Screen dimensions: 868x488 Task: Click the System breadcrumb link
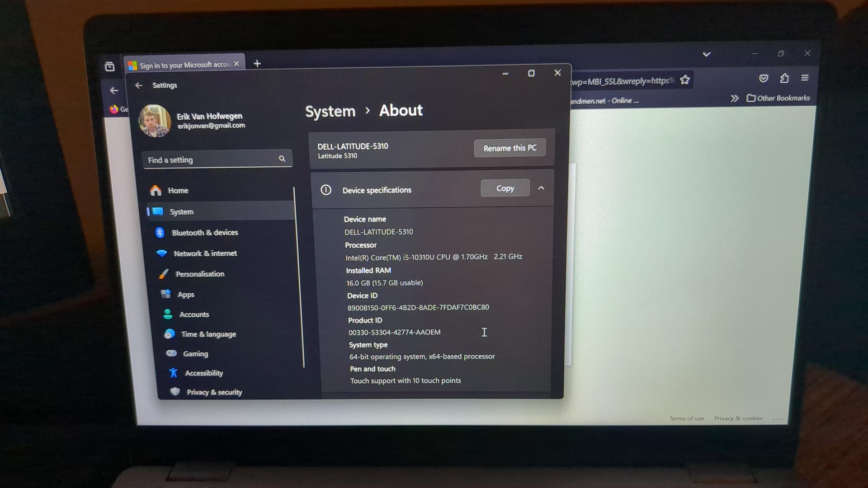330,111
